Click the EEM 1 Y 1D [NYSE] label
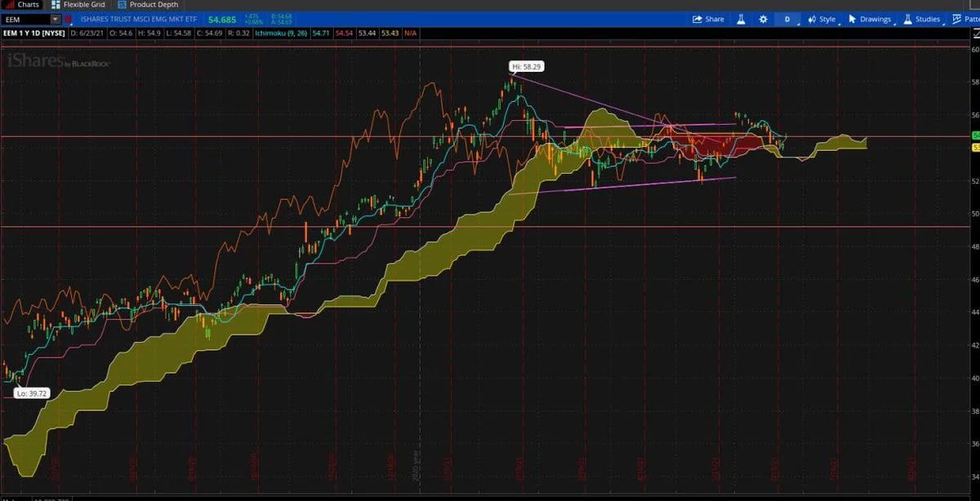This screenshot has width=980, height=501. click(34, 33)
